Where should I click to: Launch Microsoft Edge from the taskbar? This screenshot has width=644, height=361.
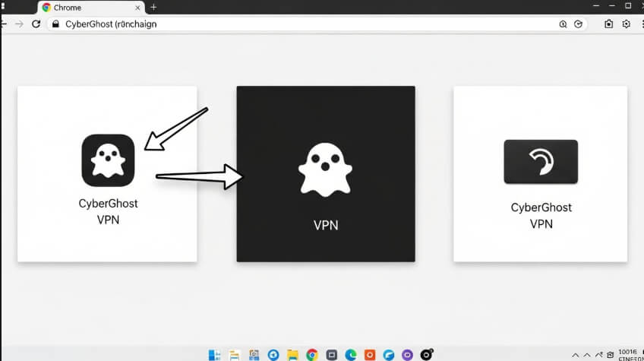[x=350, y=355]
